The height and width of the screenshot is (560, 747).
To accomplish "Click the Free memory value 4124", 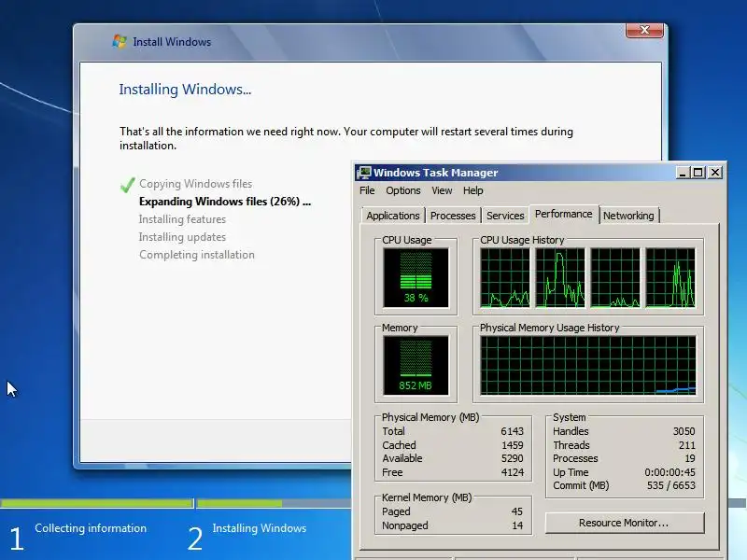I will pos(513,472).
